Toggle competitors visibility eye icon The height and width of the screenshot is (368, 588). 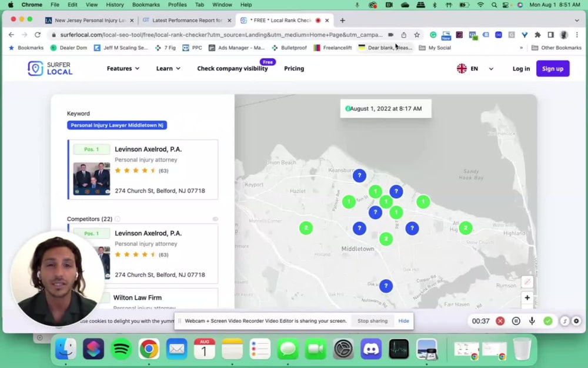point(215,218)
